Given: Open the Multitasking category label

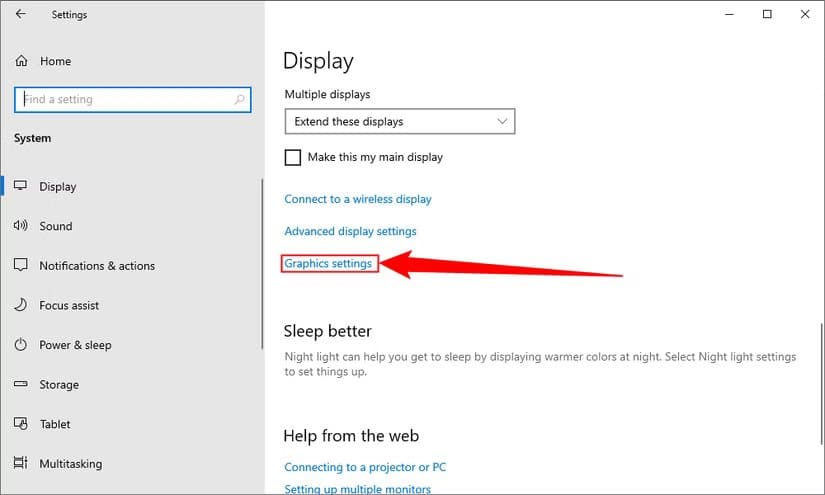Looking at the screenshot, I should coord(71,464).
